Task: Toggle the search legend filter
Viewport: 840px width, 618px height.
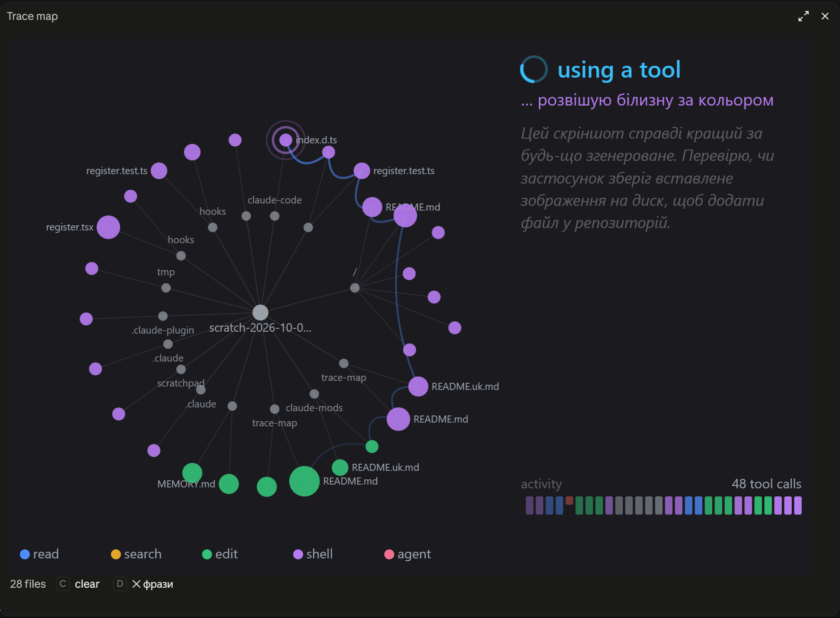Action: pos(136,554)
